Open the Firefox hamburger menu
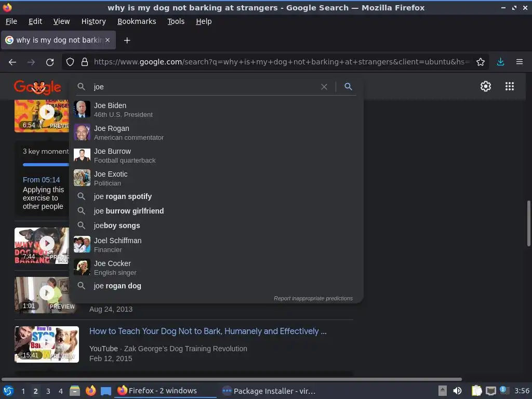The width and height of the screenshot is (532, 399). click(x=520, y=62)
